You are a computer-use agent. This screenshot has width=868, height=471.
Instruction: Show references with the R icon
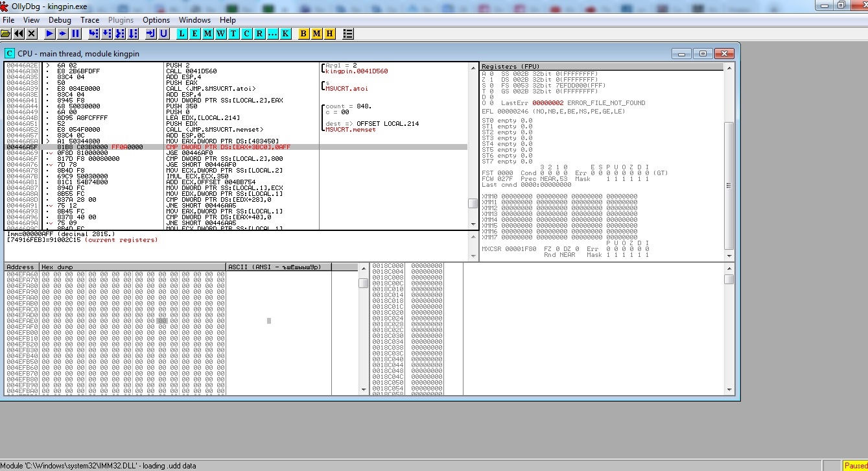260,33
